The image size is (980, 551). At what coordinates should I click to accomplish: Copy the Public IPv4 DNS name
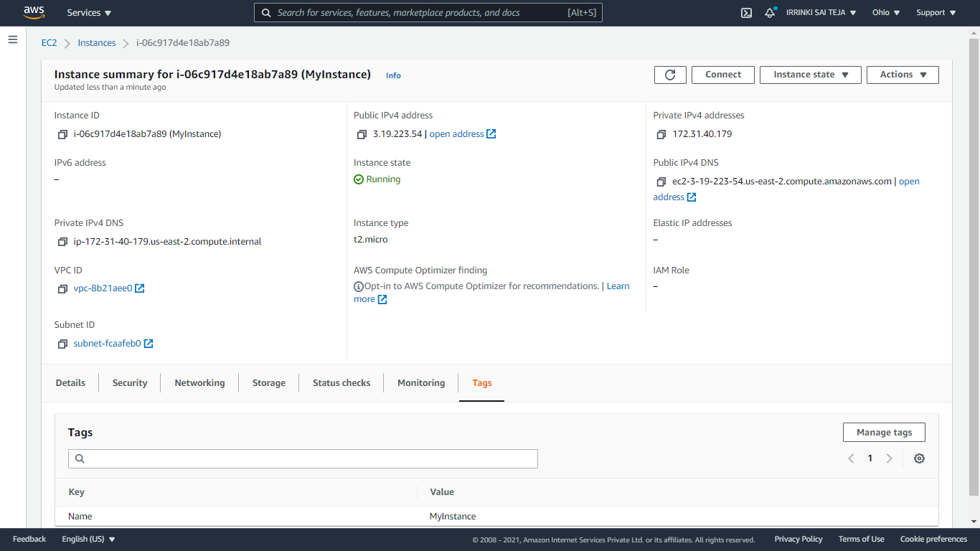661,182
